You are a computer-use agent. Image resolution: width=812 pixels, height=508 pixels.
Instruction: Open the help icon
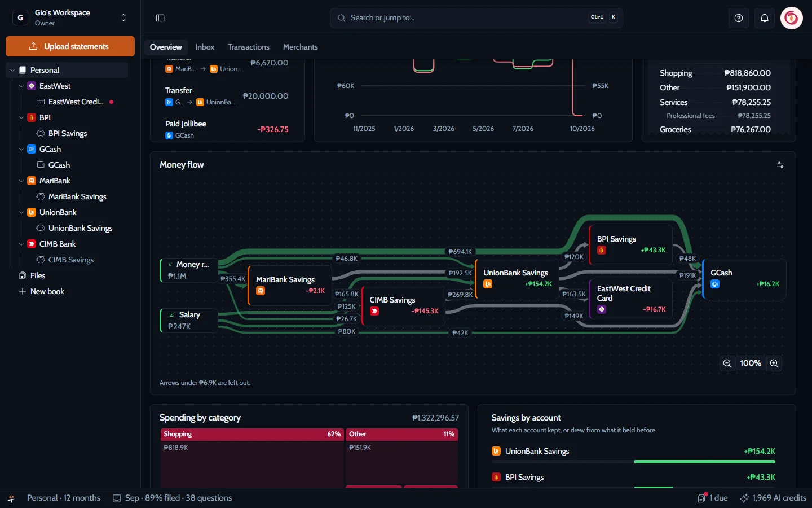point(739,18)
